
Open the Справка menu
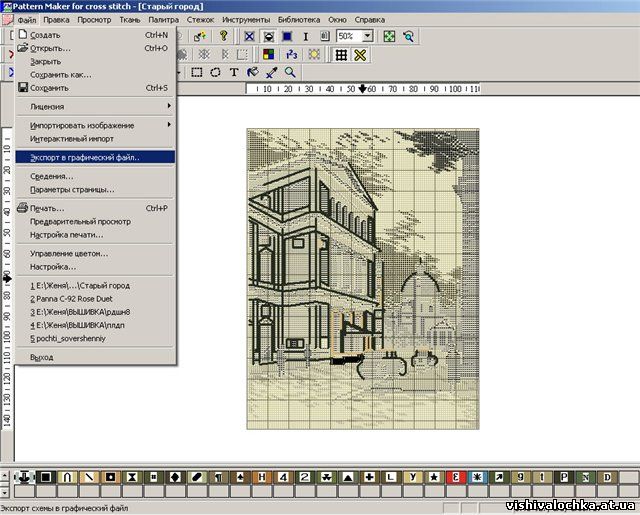(x=369, y=20)
